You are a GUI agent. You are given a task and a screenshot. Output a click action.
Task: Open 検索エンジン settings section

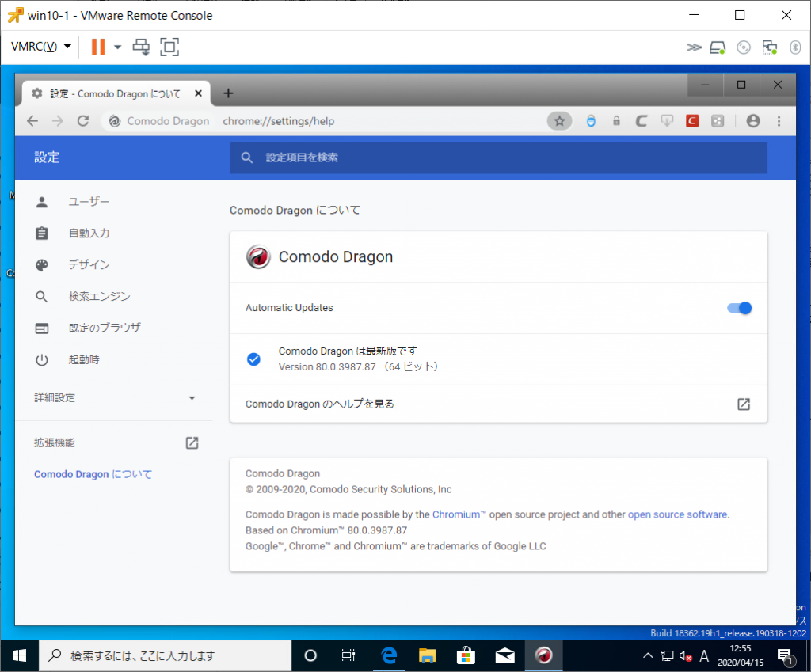pyautogui.click(x=99, y=296)
